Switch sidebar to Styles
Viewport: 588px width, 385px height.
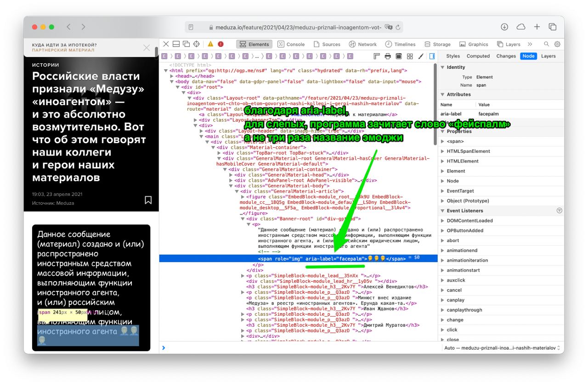click(453, 56)
